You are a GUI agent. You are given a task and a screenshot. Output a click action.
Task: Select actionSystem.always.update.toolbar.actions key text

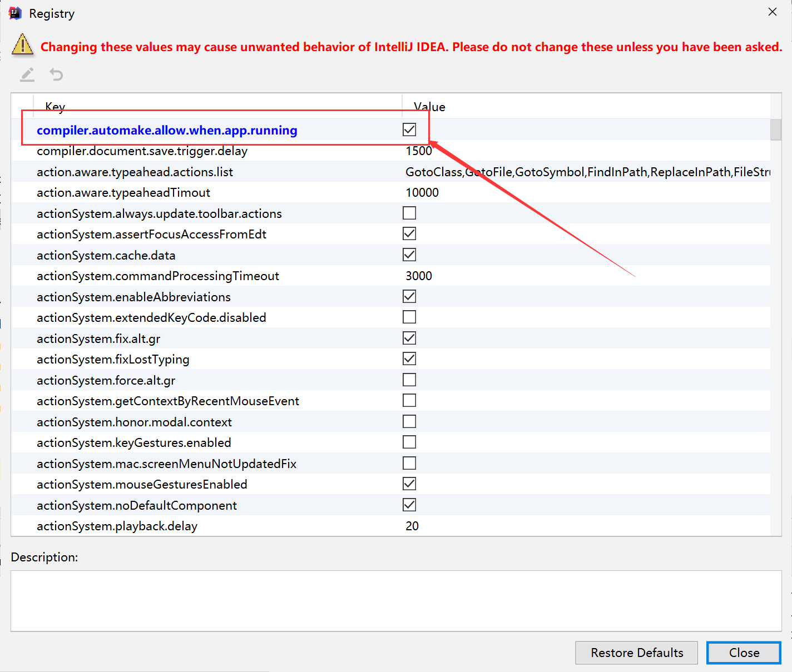pyautogui.click(x=159, y=213)
